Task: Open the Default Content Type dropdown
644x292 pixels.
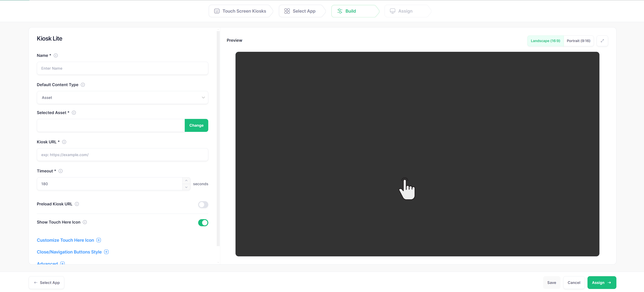Action: point(122,98)
